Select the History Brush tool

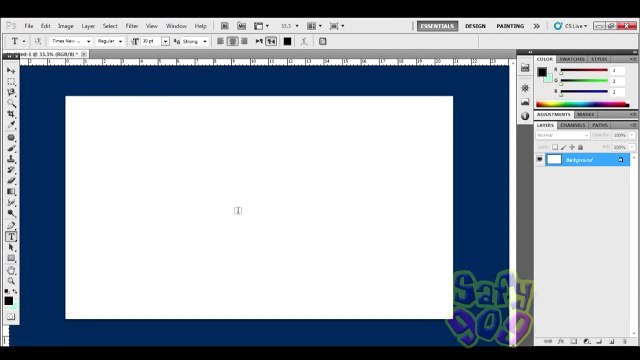coord(11,169)
